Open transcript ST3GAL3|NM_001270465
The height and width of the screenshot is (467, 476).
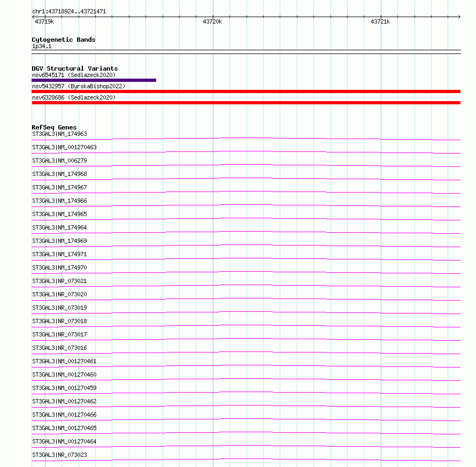click(x=64, y=428)
